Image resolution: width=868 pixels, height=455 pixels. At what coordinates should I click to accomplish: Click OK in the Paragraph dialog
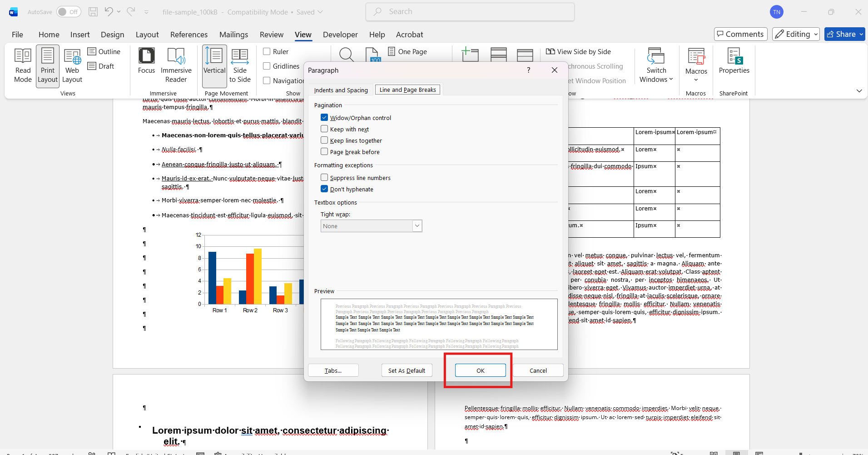pyautogui.click(x=481, y=370)
